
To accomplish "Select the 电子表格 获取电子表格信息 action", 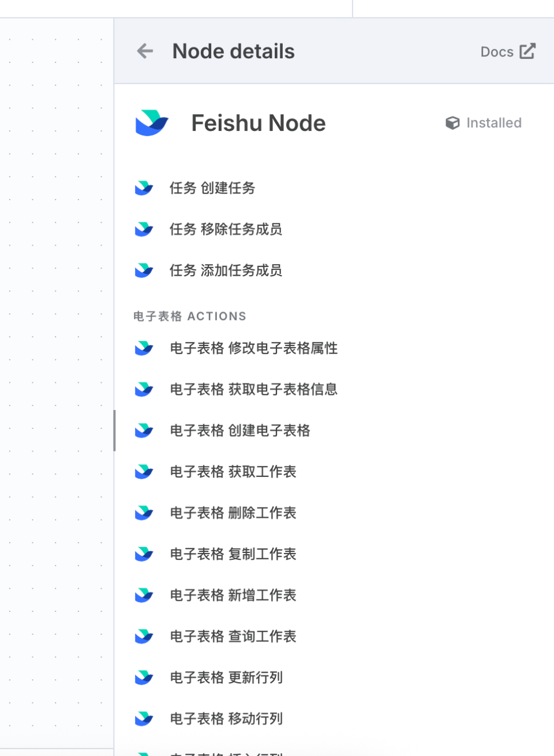I will (254, 389).
